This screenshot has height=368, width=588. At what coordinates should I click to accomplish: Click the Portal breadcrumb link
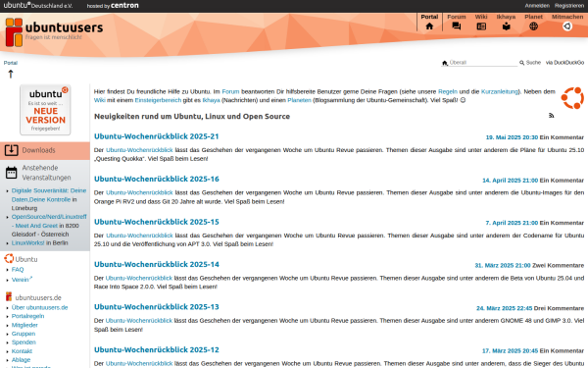coord(11,63)
